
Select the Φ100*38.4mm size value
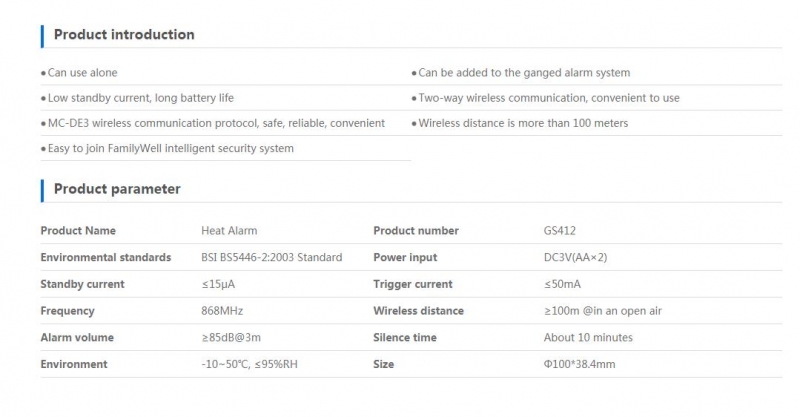579,364
